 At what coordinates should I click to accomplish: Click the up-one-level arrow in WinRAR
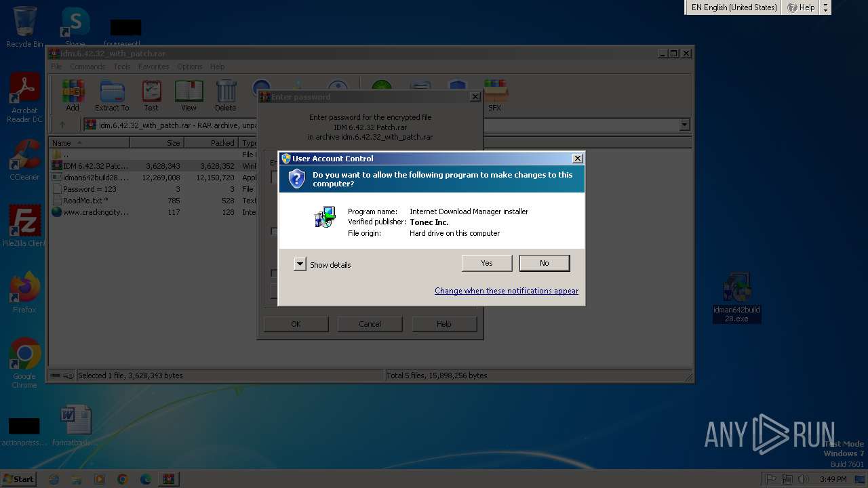pyautogui.click(x=62, y=125)
